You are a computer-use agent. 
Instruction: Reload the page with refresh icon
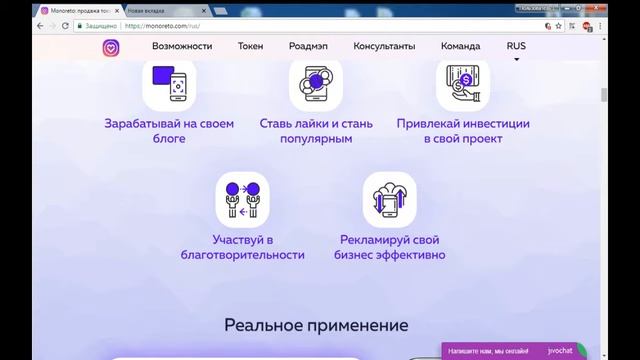(65, 26)
